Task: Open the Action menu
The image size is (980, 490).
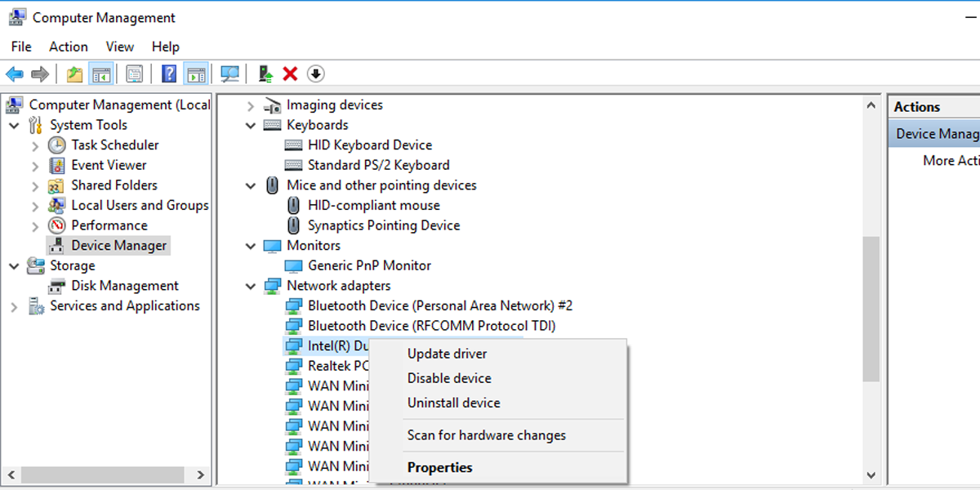Action: pos(68,47)
